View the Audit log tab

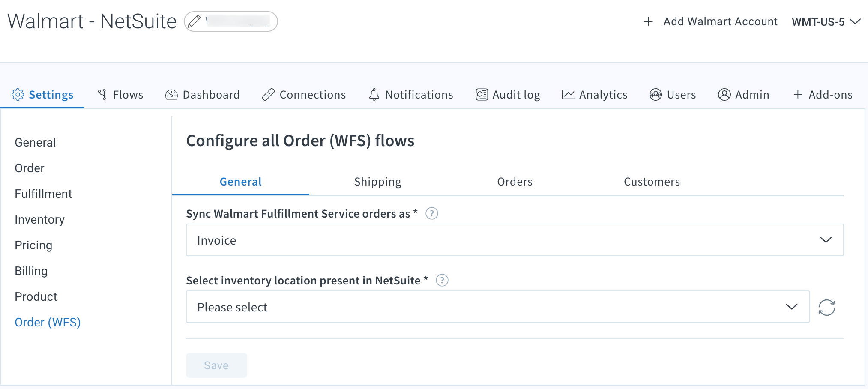(x=508, y=95)
